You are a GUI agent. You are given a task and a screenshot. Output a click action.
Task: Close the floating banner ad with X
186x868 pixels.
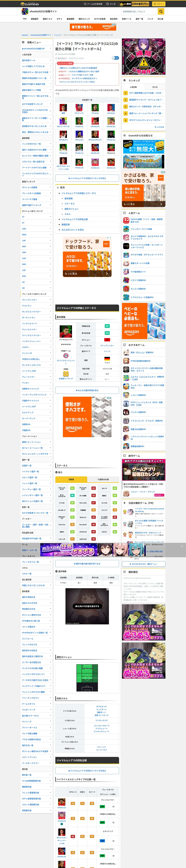tap(182, 546)
